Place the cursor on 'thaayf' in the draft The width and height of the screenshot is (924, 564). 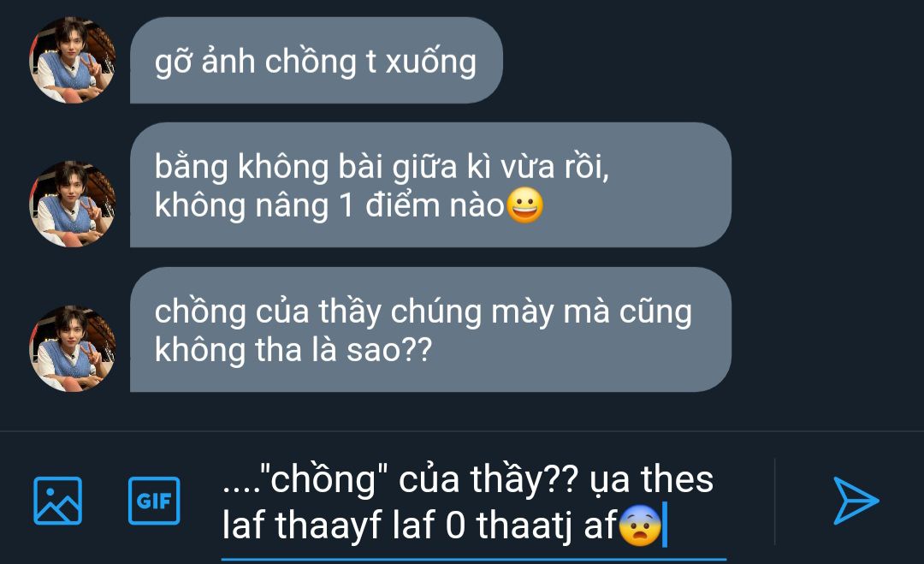click(329, 525)
